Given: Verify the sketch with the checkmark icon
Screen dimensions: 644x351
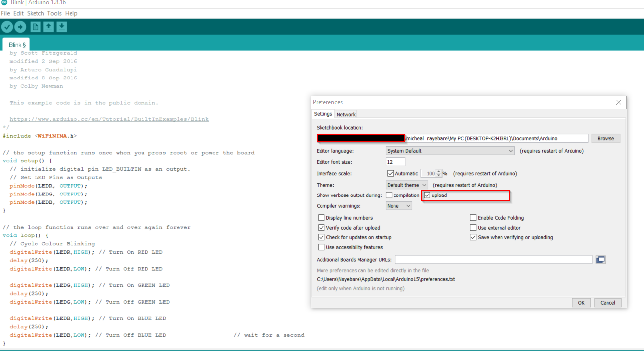Looking at the screenshot, I should [7, 27].
